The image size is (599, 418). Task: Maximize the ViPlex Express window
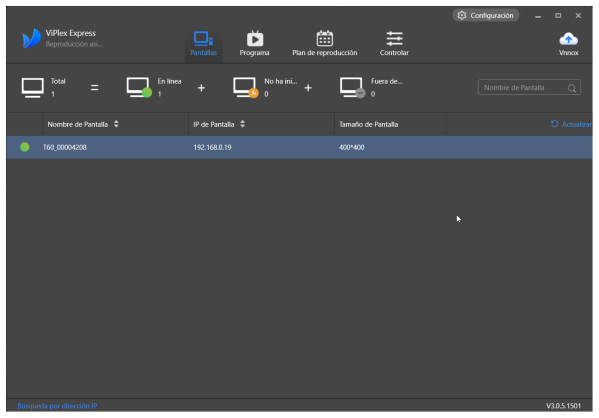[x=558, y=16]
